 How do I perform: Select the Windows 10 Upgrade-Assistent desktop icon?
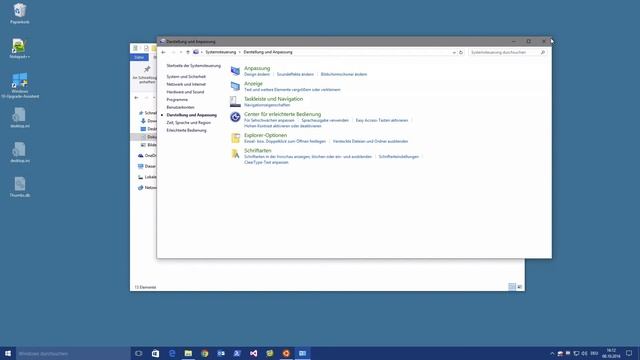(20, 85)
